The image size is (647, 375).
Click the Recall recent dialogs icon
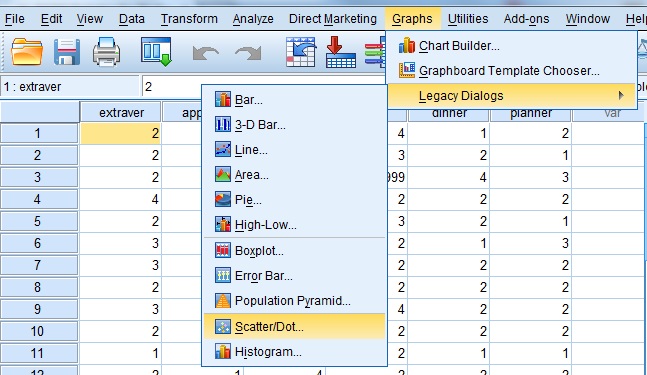pos(156,52)
